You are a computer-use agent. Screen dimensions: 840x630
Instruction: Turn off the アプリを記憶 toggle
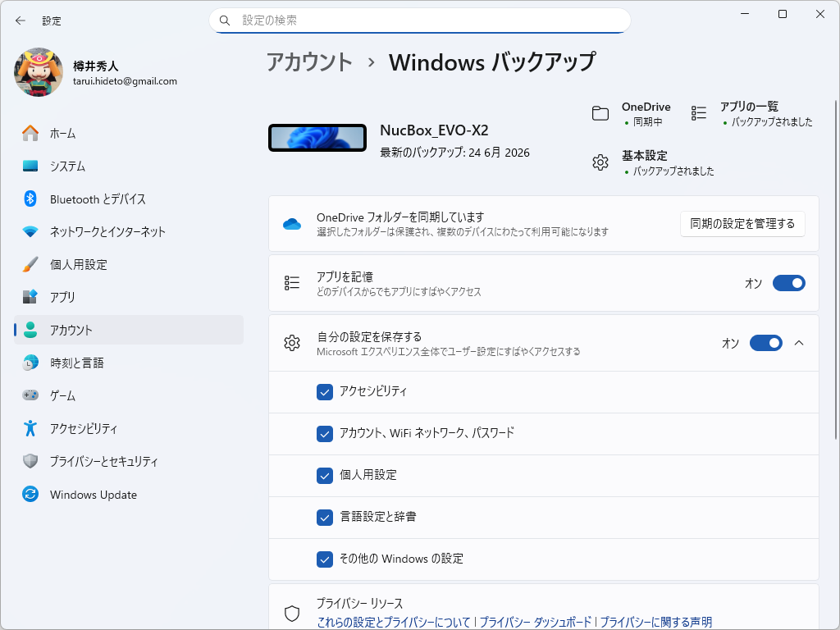tap(788, 283)
